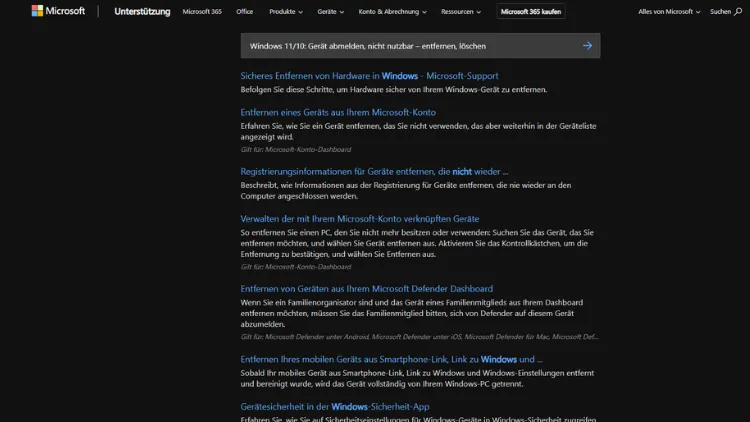Screen dimensions: 750x422
Task: Expand the Ressourcen dropdown
Action: (461, 11)
